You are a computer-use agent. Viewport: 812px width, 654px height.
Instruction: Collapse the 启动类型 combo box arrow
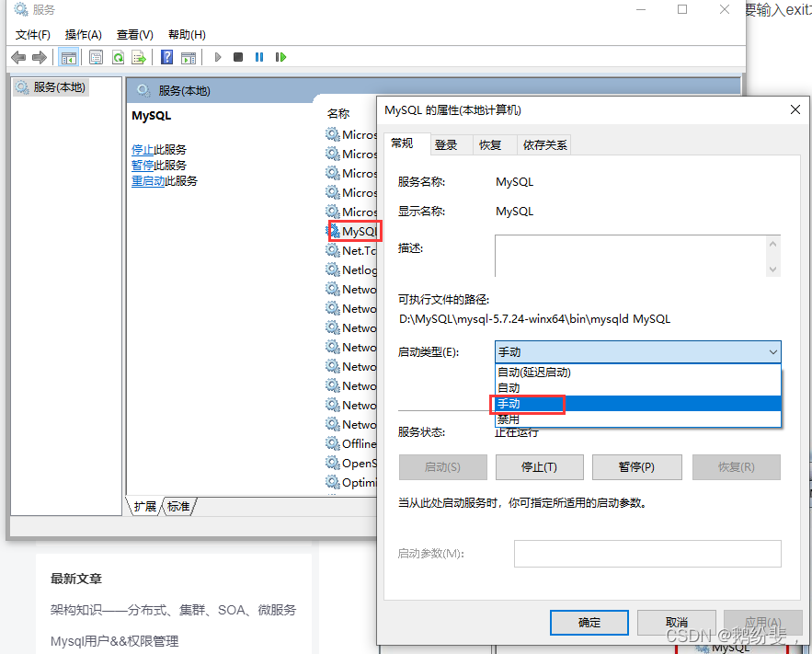click(x=772, y=352)
